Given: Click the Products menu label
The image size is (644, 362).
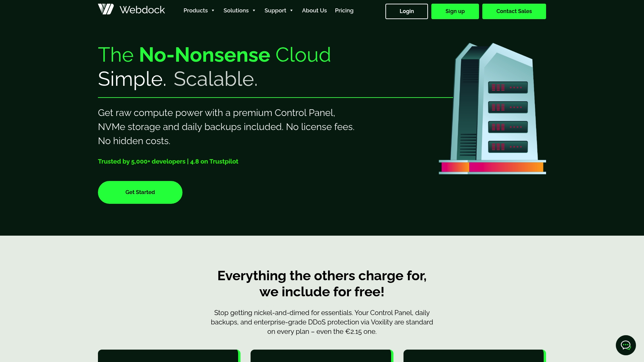Looking at the screenshot, I should pyautogui.click(x=196, y=11).
